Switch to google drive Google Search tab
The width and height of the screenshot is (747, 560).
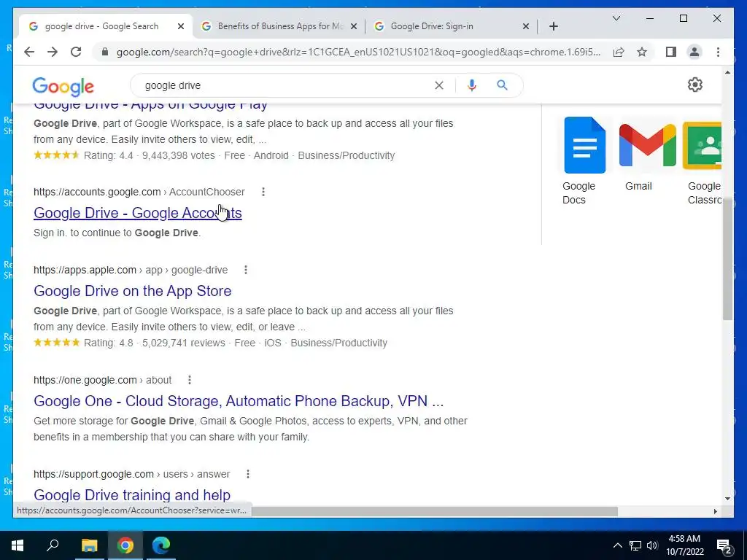[x=101, y=26]
